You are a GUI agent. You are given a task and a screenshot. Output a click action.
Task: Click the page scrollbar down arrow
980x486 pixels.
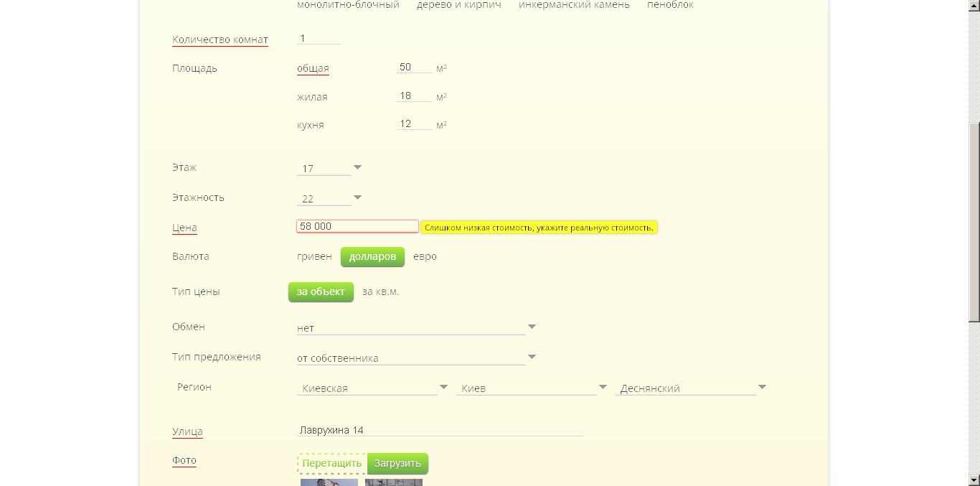point(974,480)
